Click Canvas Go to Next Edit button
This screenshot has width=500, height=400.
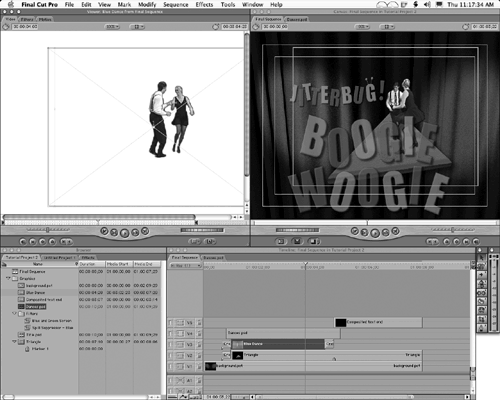click(x=395, y=231)
